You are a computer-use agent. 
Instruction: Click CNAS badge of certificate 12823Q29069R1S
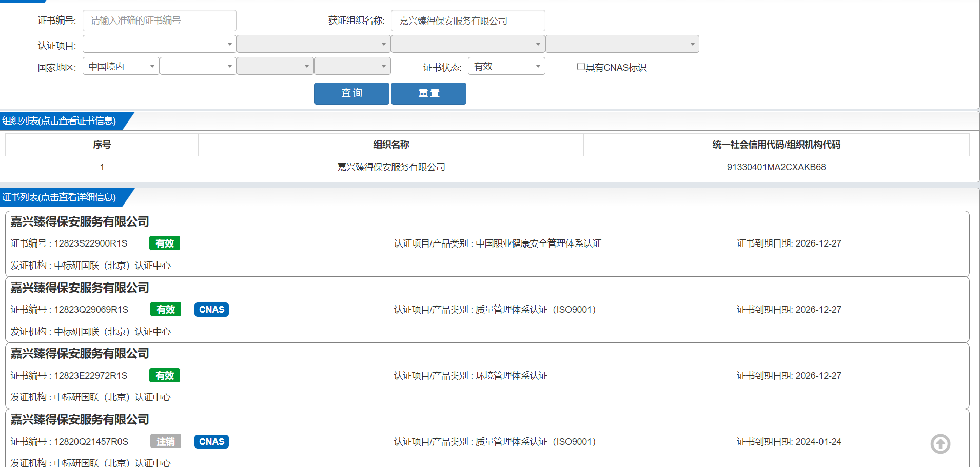click(x=211, y=310)
